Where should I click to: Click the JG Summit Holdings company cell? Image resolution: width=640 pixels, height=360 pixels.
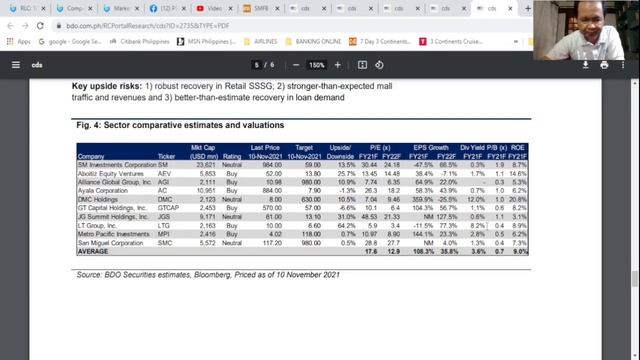point(113,217)
